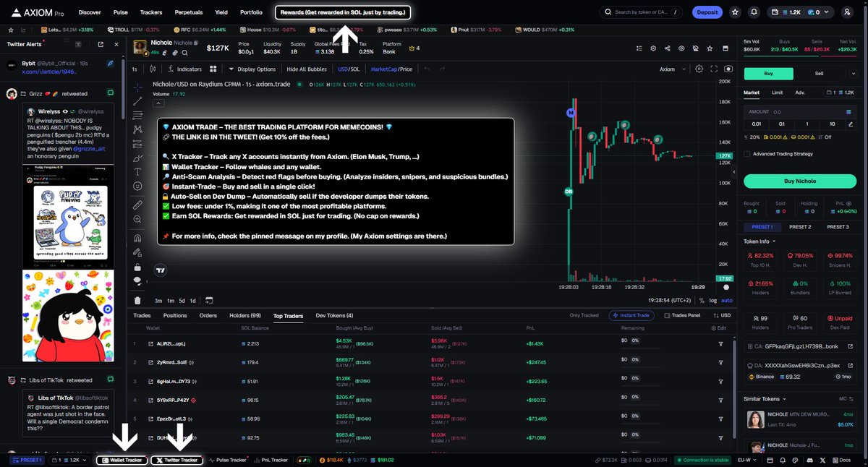This screenshot has width=868, height=467.
Task: Switch USD/SOL chart currency
Action: click(349, 69)
